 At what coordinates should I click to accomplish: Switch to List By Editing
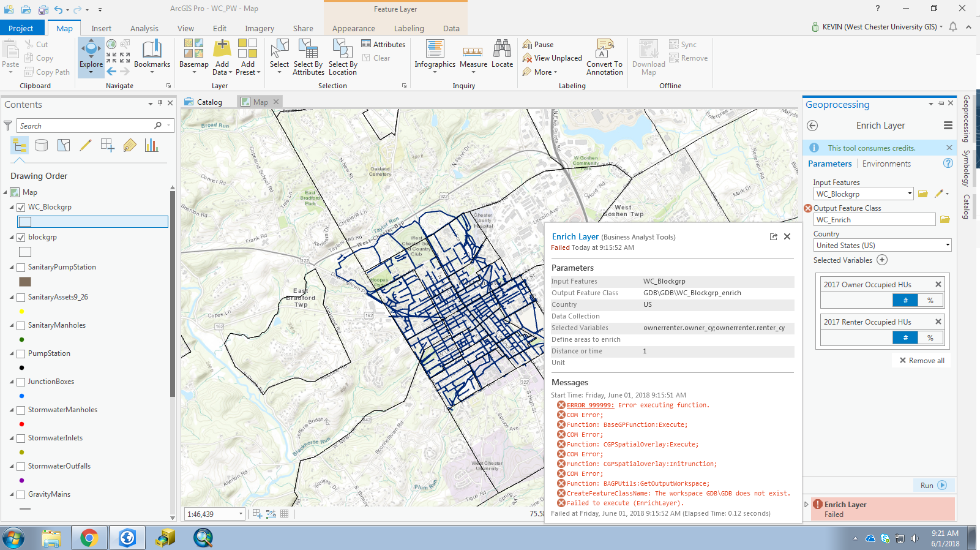[x=86, y=145]
